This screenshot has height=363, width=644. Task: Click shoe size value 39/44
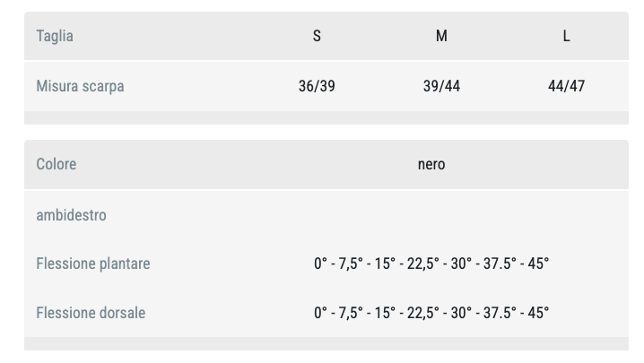tap(441, 87)
